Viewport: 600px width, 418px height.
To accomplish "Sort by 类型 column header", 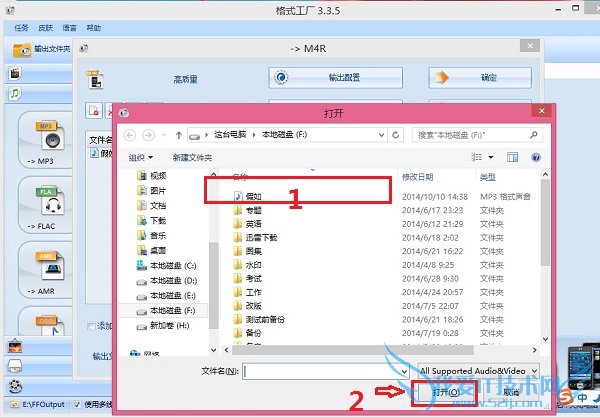I will click(488, 177).
